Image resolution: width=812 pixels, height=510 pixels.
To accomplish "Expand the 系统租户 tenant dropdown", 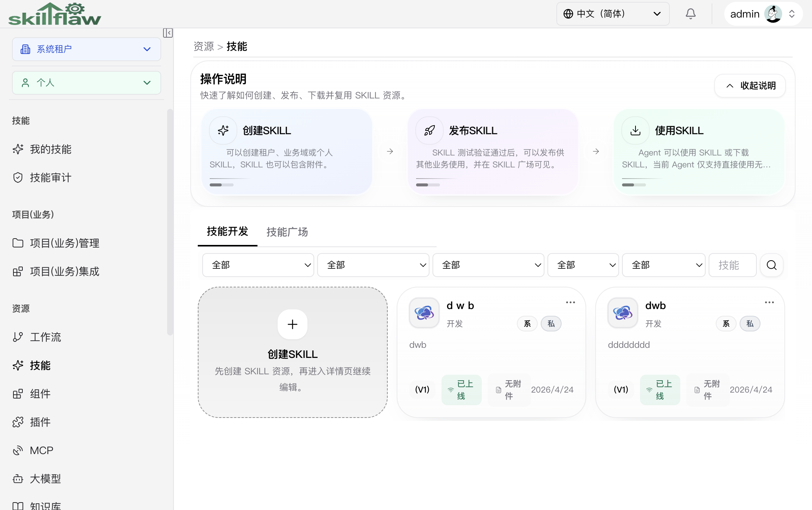I will coord(87,49).
